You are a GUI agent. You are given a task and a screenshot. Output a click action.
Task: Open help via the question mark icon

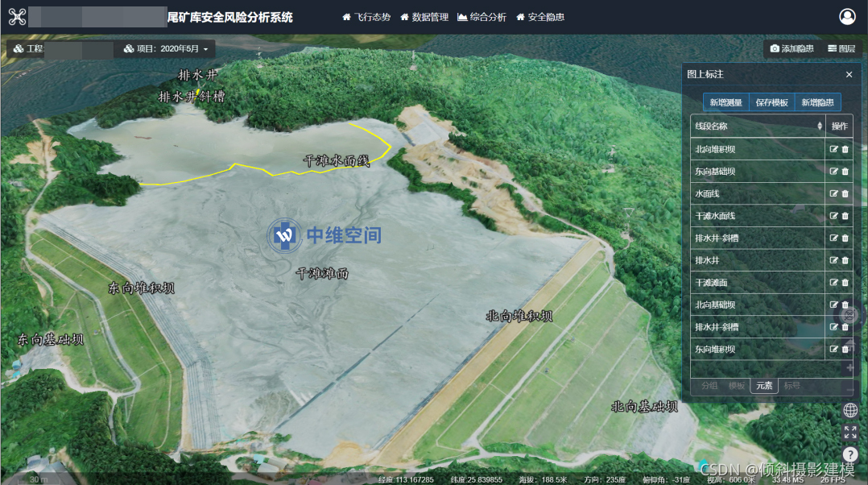tap(850, 454)
